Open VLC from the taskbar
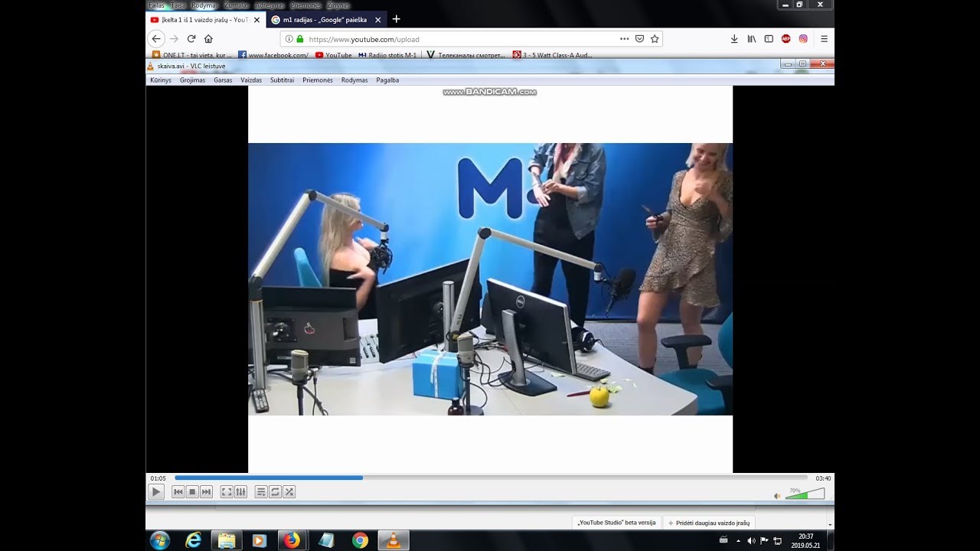 [x=394, y=540]
